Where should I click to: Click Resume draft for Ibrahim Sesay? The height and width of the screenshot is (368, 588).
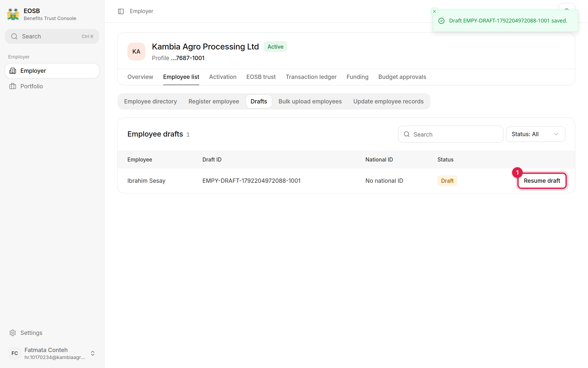pyautogui.click(x=542, y=181)
